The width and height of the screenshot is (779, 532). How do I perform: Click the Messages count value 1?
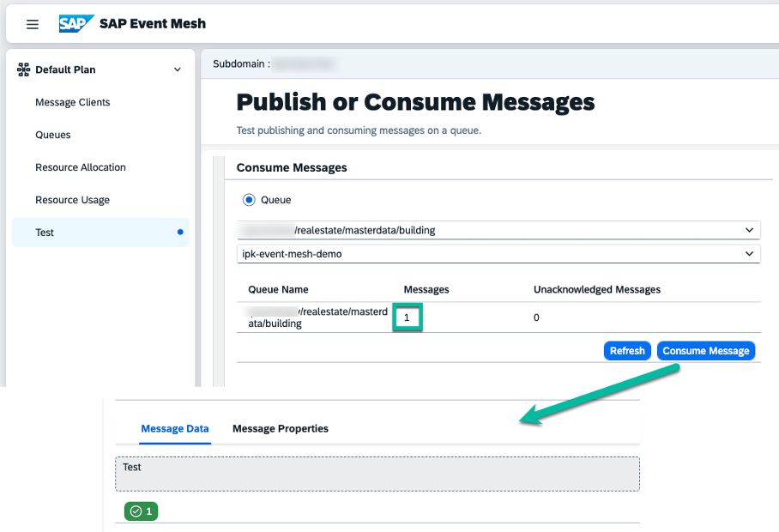[407, 317]
